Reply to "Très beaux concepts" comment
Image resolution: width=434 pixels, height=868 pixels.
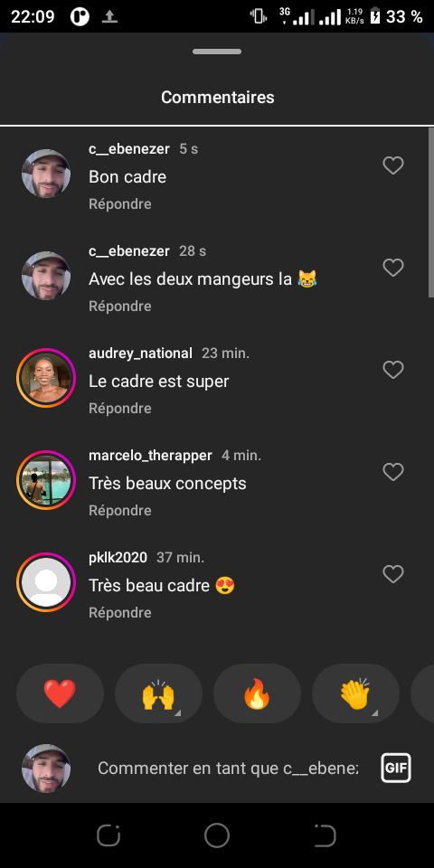tap(120, 510)
